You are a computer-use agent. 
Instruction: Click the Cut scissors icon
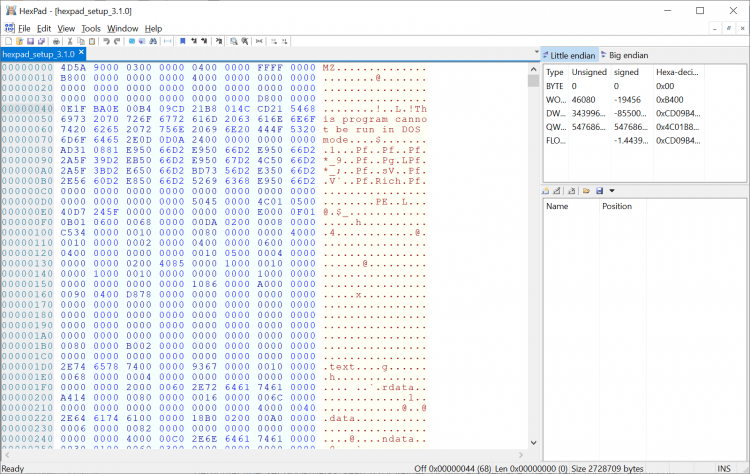69,41
